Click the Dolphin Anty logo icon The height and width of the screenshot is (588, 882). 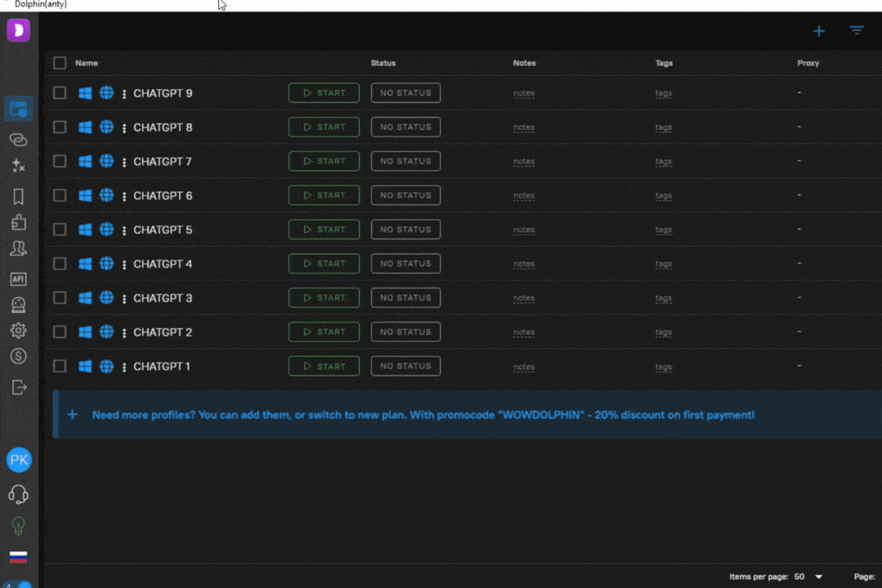tap(18, 31)
